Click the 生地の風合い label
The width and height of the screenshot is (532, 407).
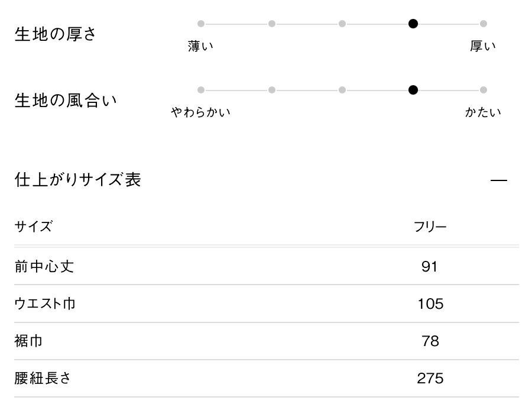click(x=66, y=101)
